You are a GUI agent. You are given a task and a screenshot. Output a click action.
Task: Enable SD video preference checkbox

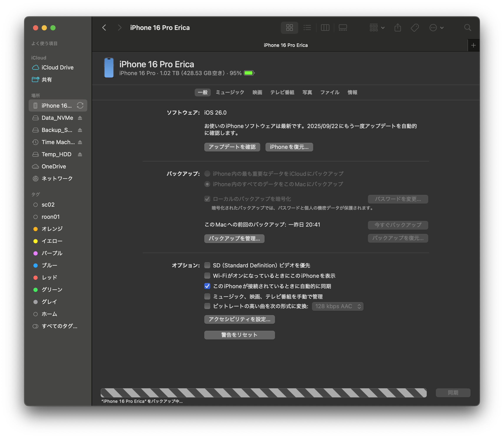207,265
